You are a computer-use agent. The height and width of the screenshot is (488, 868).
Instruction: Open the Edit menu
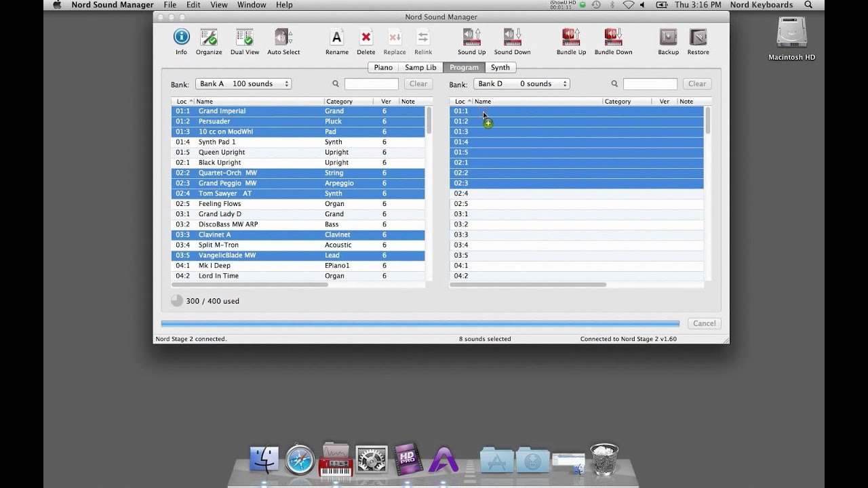[193, 5]
